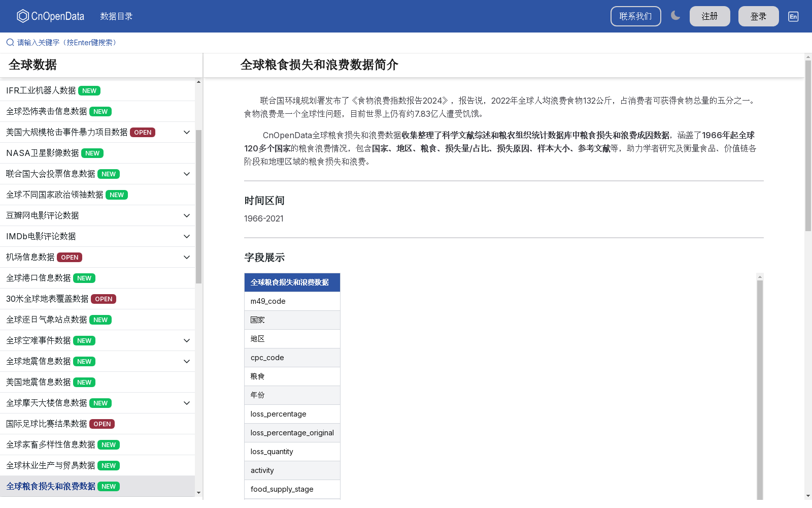Toggle dark mode with the moon icon

pos(675,16)
